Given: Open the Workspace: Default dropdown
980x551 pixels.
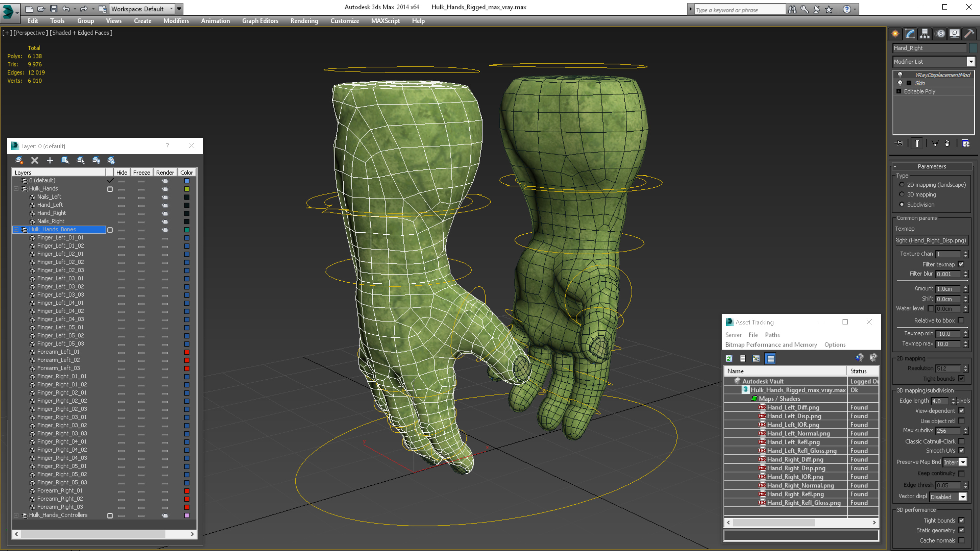Looking at the screenshot, I should pos(171,9).
